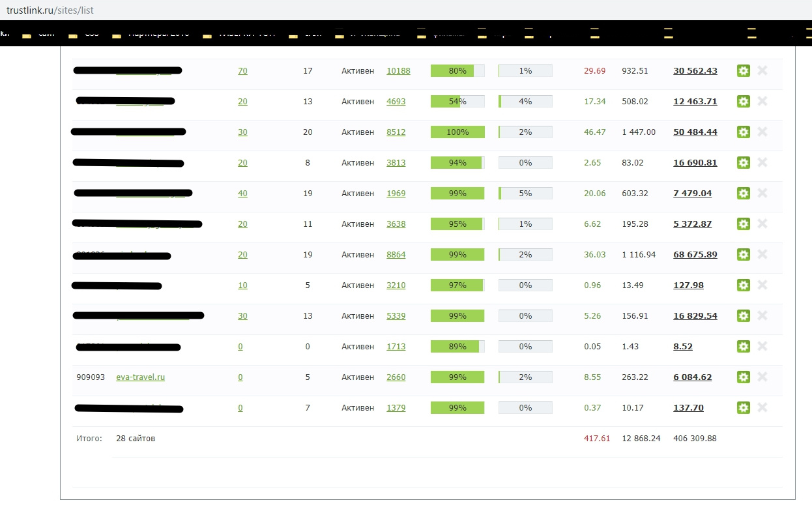This screenshot has width=812, height=509.
Task: Delete site in row with 16 690.81
Action: 762,162
